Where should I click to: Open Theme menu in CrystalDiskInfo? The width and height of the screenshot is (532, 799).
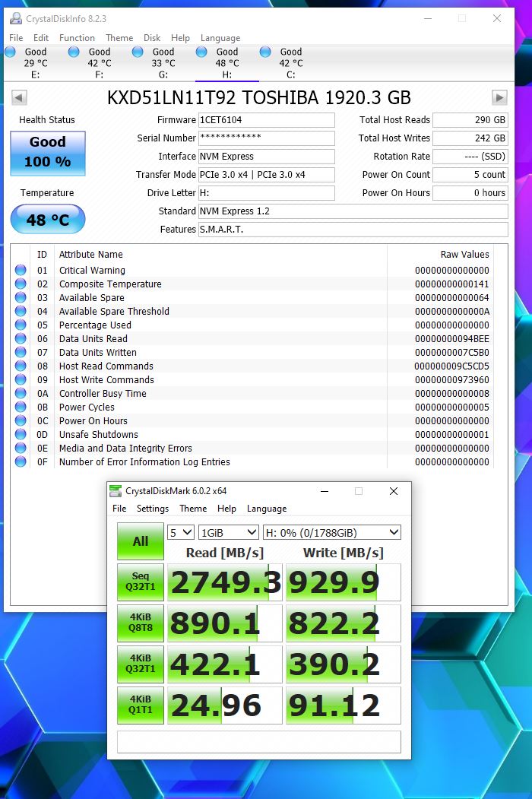click(x=119, y=38)
